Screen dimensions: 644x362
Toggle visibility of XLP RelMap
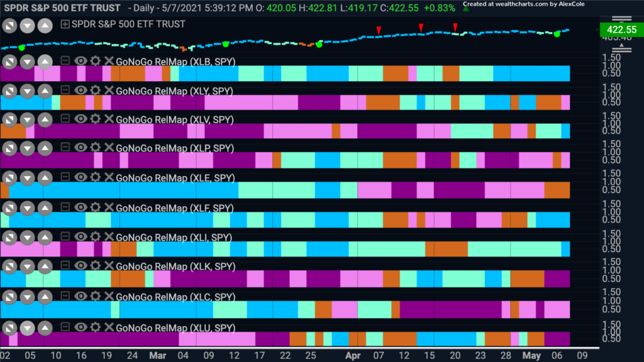coord(80,148)
